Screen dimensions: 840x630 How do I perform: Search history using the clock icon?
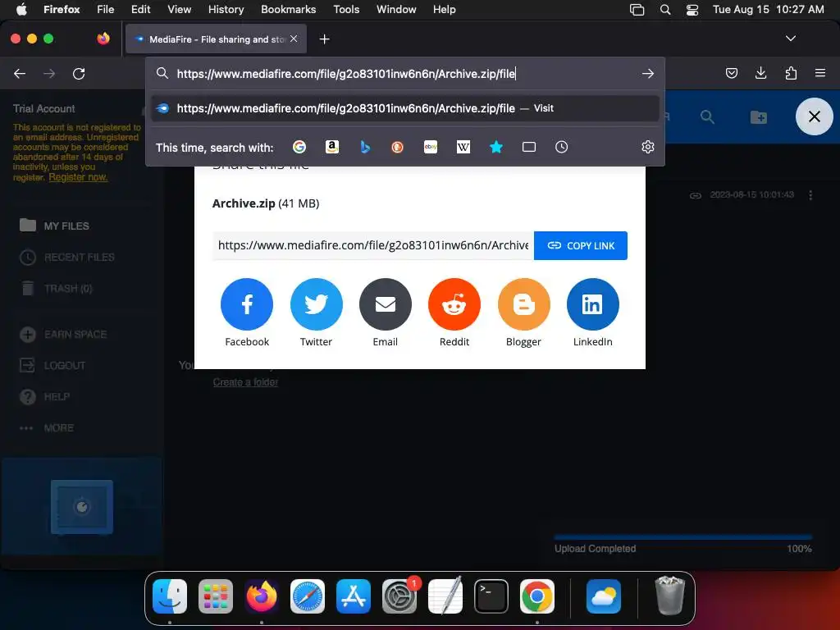tap(561, 147)
